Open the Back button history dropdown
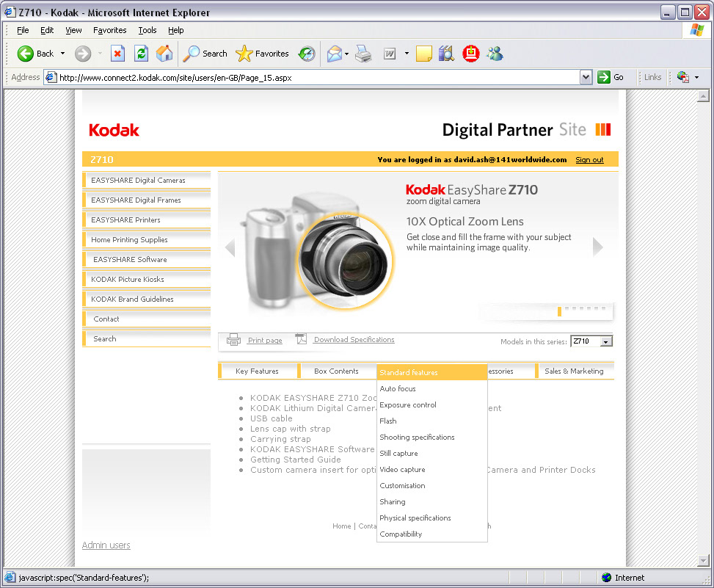The height and width of the screenshot is (588, 714). (x=63, y=54)
